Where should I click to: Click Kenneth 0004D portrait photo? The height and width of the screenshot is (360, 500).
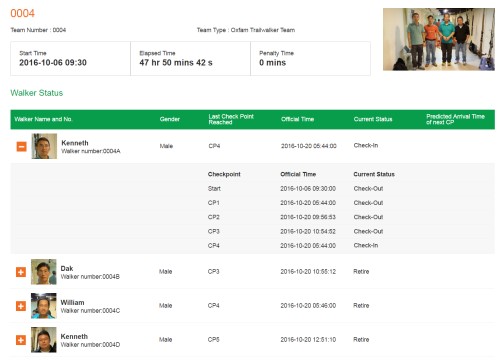[x=44, y=340]
